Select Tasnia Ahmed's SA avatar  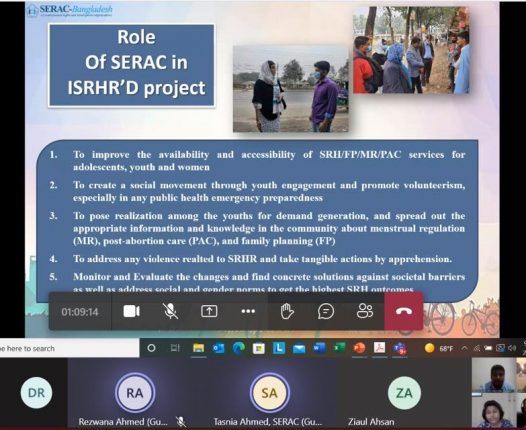270,393
